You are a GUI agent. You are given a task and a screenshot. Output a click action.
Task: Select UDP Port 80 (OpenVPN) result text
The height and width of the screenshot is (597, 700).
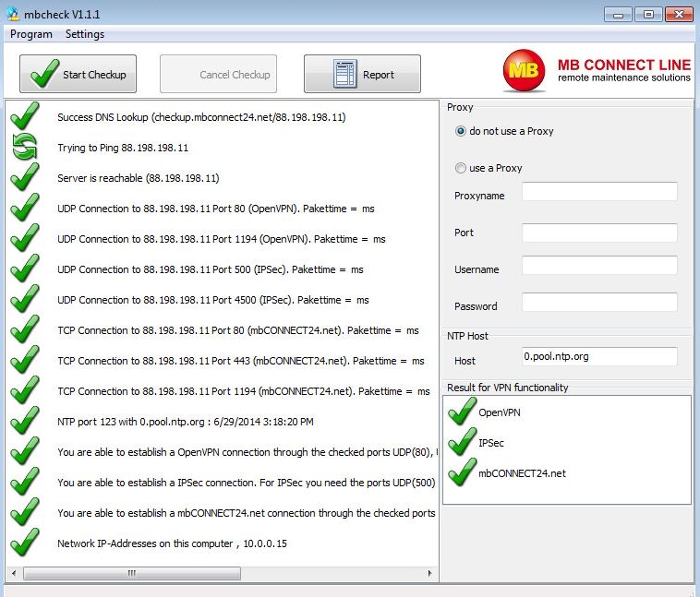tap(215, 209)
